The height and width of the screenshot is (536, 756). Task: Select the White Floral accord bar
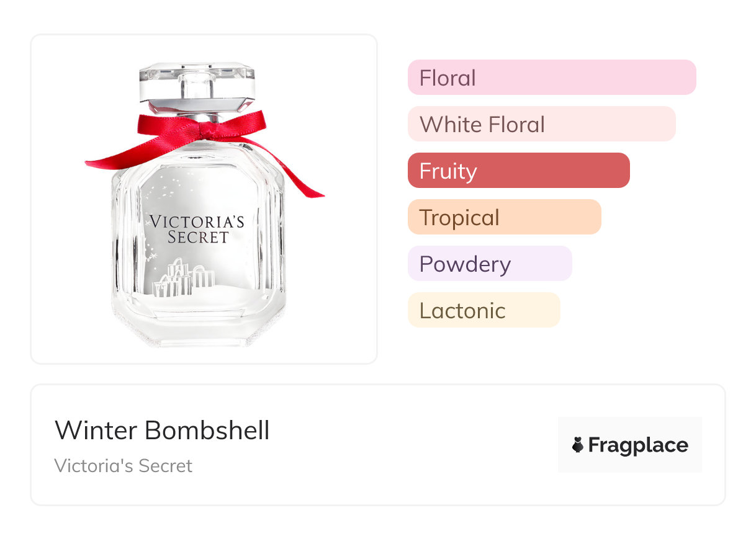(541, 124)
